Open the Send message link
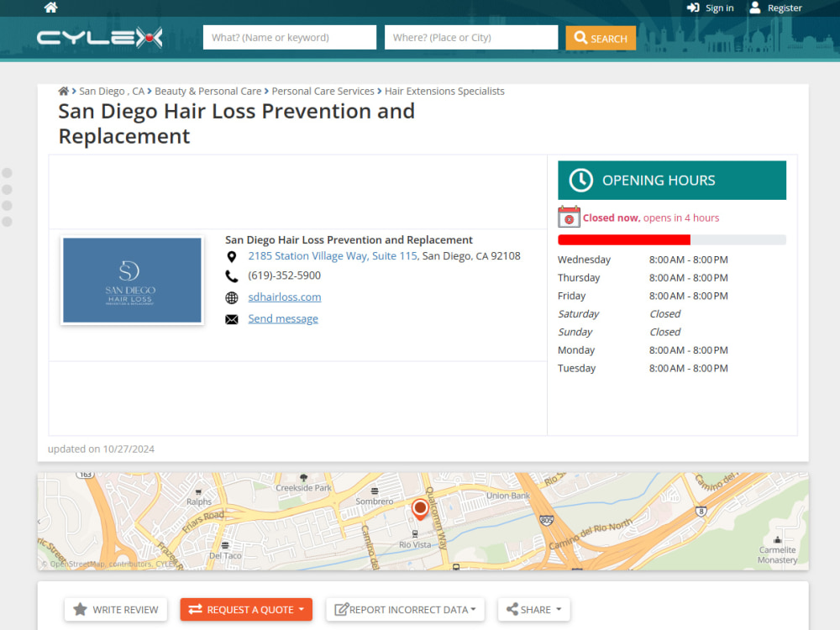This screenshot has width=840, height=630. pos(283,318)
